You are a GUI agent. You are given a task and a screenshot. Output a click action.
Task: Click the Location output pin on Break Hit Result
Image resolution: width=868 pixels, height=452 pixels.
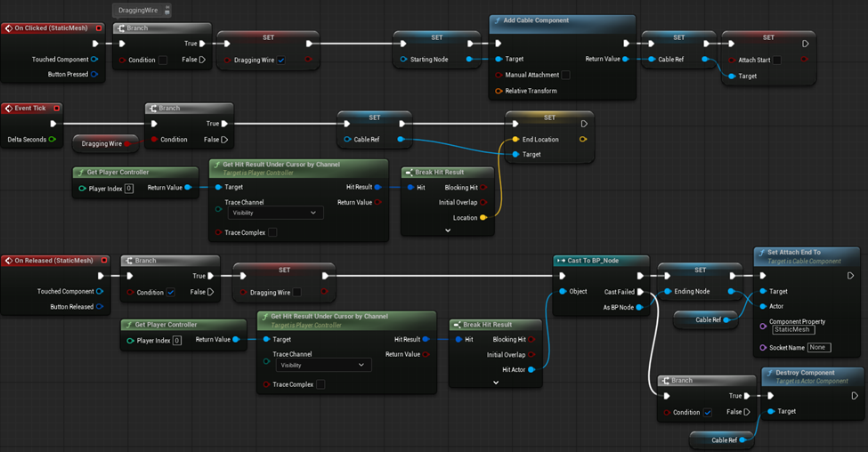click(x=483, y=217)
